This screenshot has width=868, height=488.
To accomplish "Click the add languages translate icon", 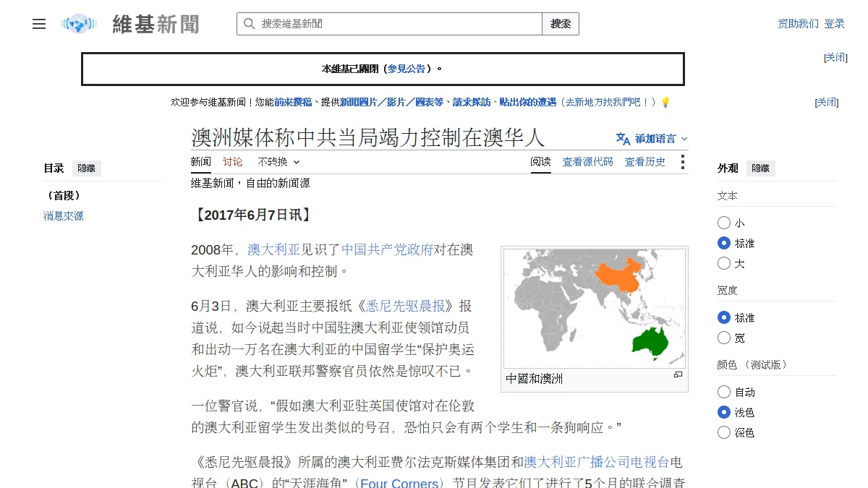I will click(x=623, y=139).
